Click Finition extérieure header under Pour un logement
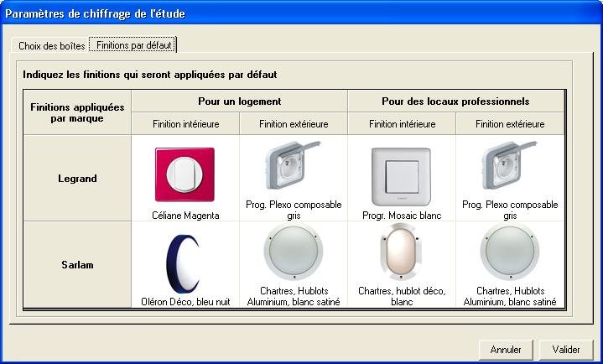 tap(294, 124)
